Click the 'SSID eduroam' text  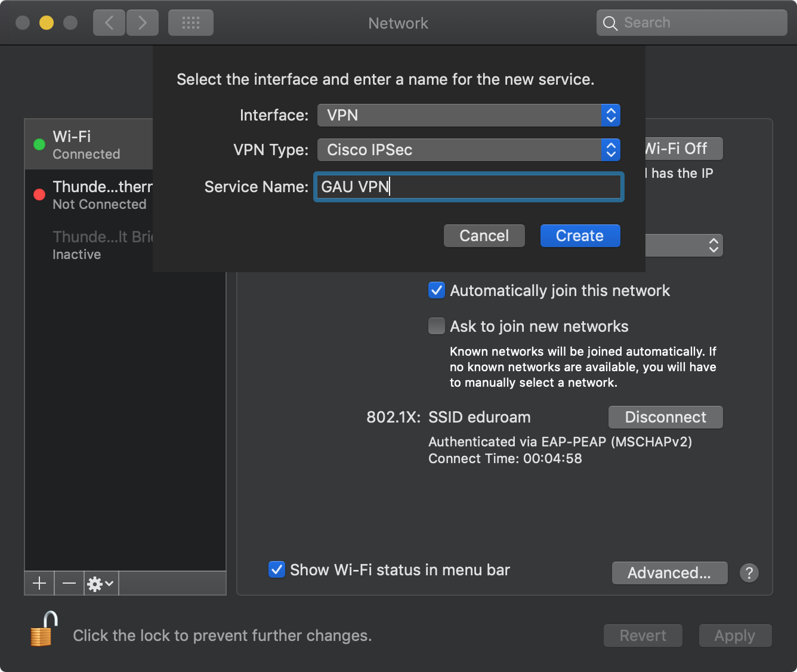[480, 417]
